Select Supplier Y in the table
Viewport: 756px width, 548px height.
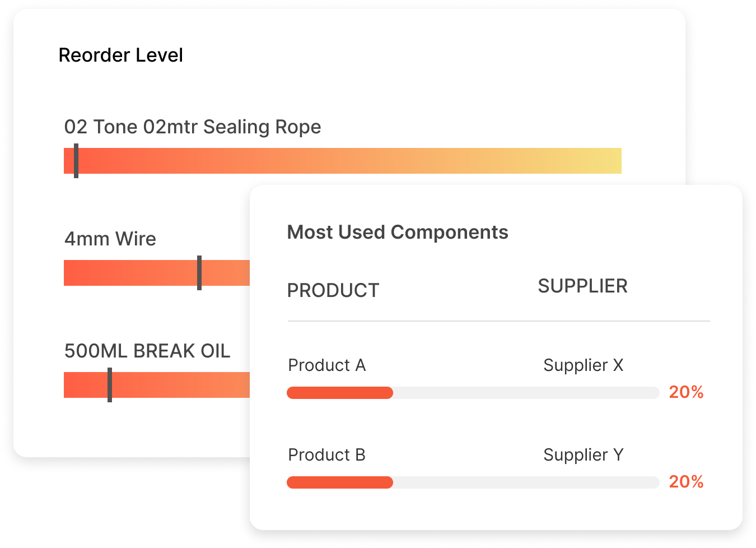coord(583,455)
